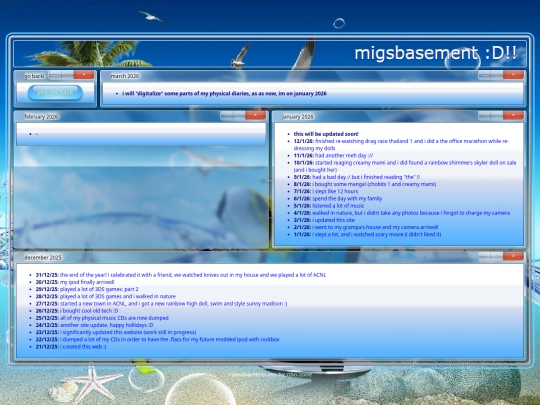
Task: Click the "february 2026" window title
Action: tap(41, 117)
